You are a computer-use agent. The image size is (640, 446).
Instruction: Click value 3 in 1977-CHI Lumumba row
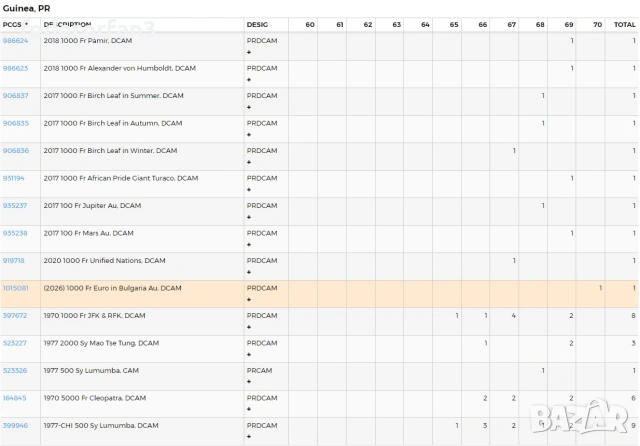click(485, 426)
